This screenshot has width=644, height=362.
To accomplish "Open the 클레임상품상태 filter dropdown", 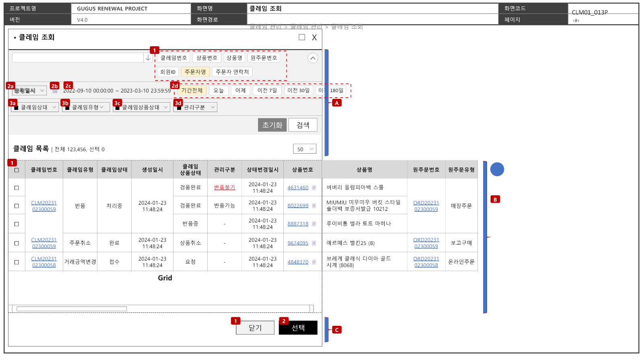I will 141,107.
